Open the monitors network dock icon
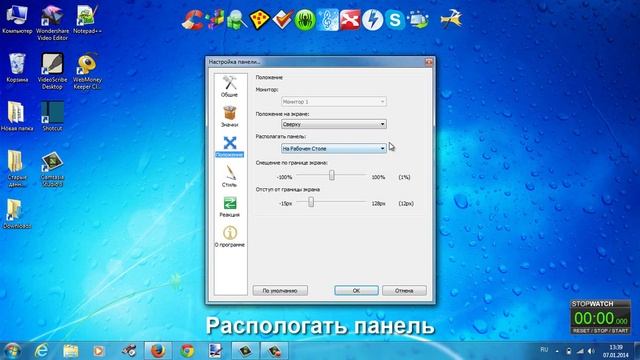640x360 pixels. tap(418, 20)
